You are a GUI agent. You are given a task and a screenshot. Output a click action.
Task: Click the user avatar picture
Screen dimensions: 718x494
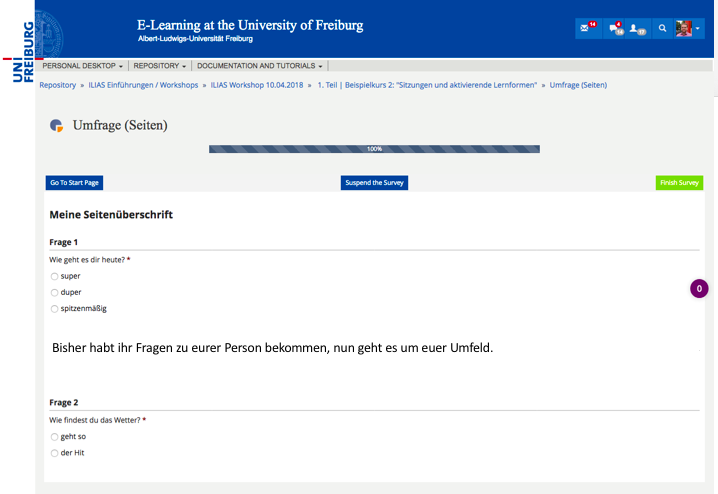[683, 28]
